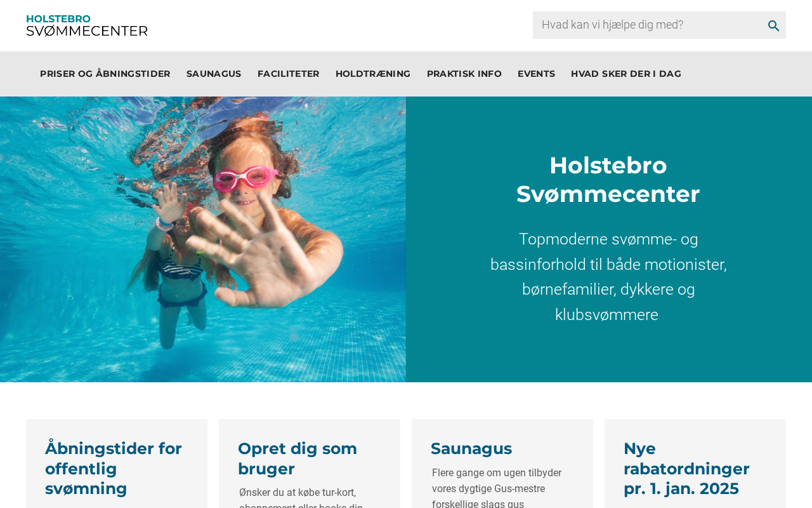Click the Holstebro Svømmecenter hero heading
Image resolution: width=812 pixels, height=508 pixels.
608,180
